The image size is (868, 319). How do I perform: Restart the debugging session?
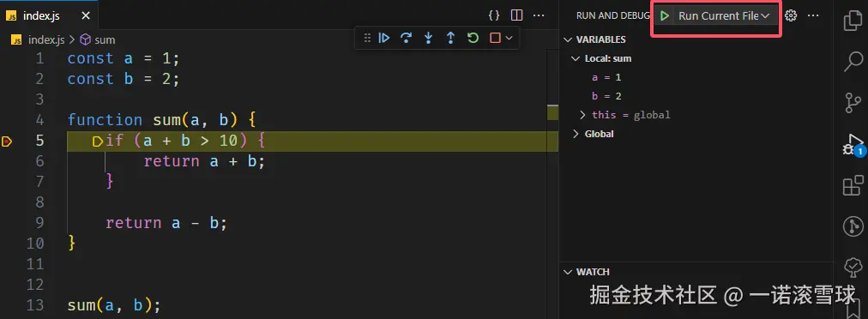[473, 38]
